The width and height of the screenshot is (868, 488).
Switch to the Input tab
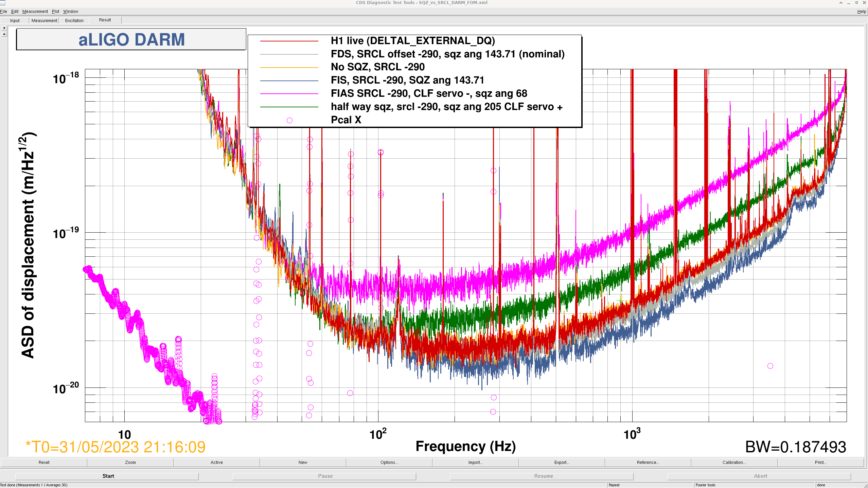15,20
